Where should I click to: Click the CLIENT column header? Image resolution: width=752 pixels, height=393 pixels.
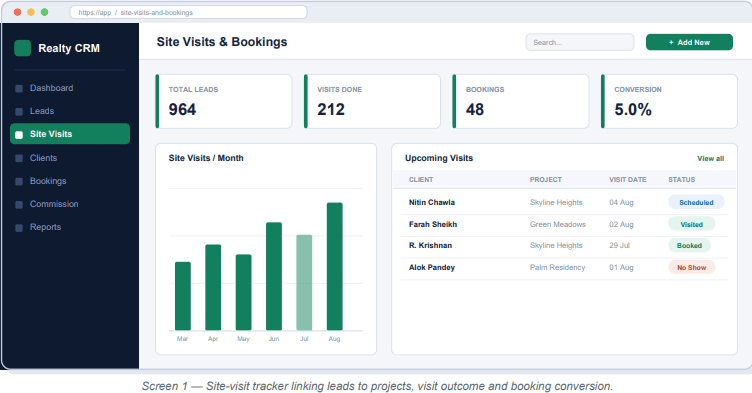coord(421,179)
